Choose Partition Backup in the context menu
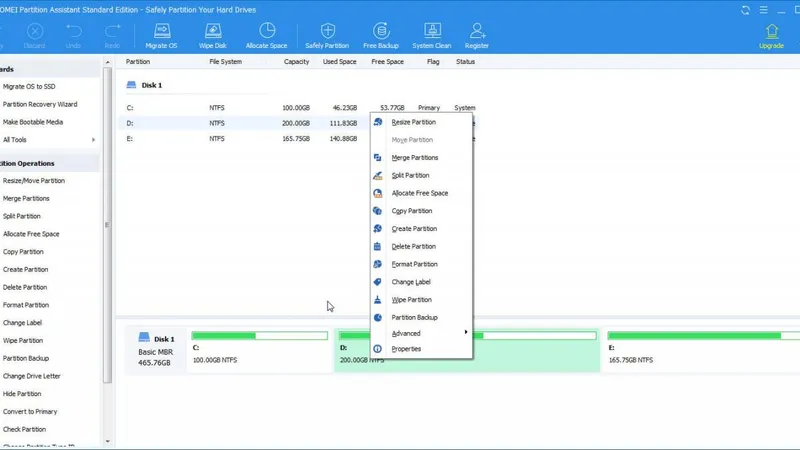 click(x=414, y=317)
